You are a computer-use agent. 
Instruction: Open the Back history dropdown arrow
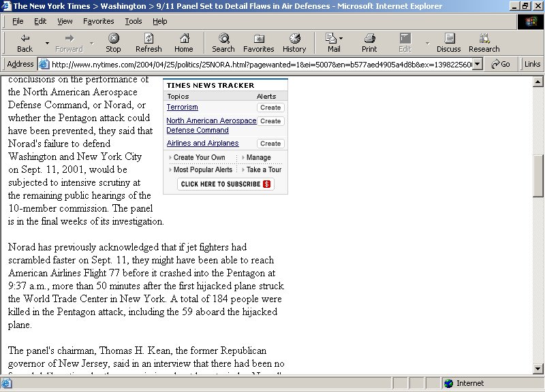point(47,43)
